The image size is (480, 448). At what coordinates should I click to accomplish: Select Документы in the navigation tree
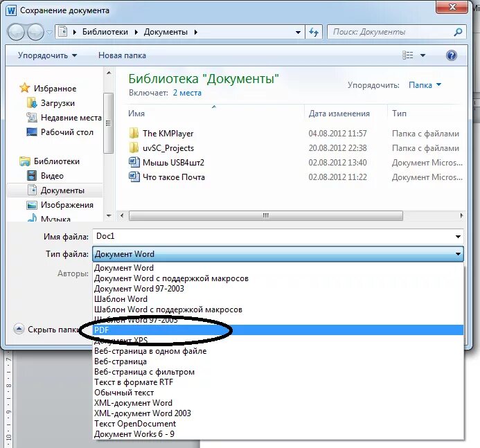55,190
